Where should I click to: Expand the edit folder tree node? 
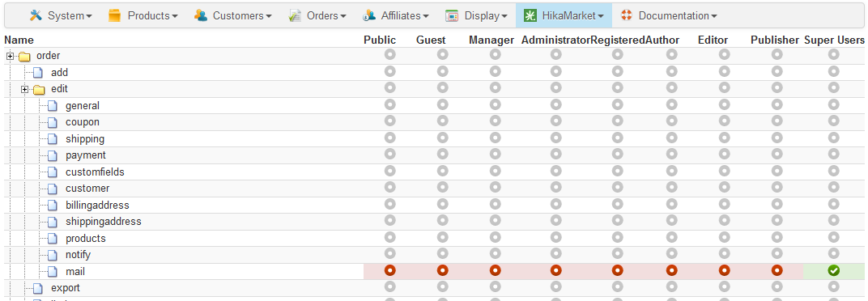24,89
